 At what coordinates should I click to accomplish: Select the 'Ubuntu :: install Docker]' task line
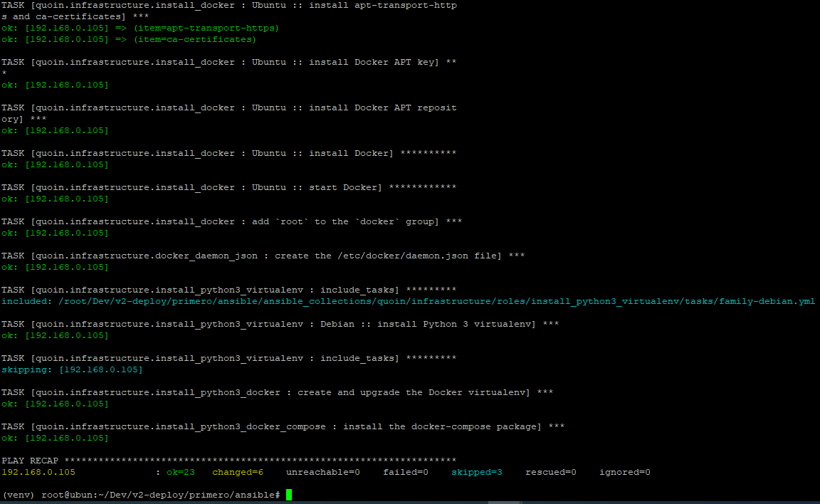228,153
